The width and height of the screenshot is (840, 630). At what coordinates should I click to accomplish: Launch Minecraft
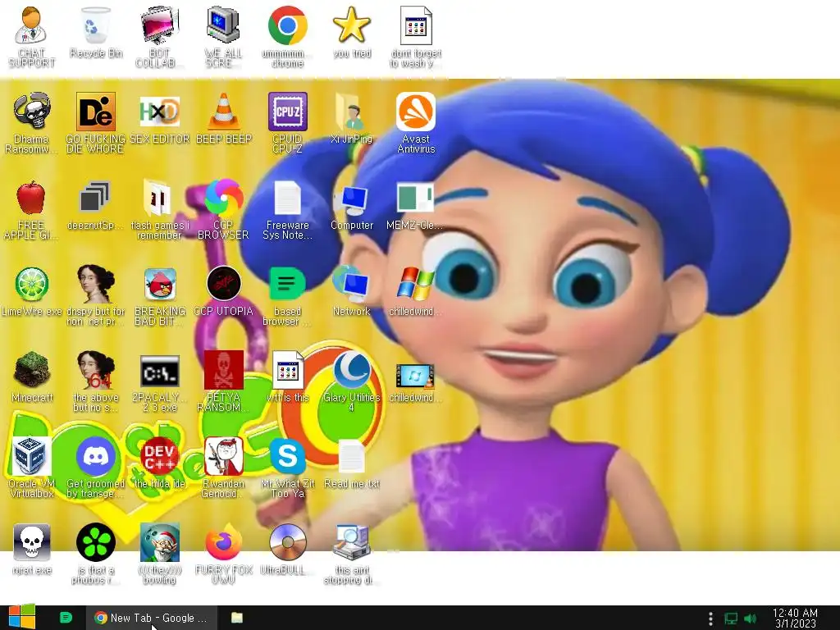coord(31,377)
